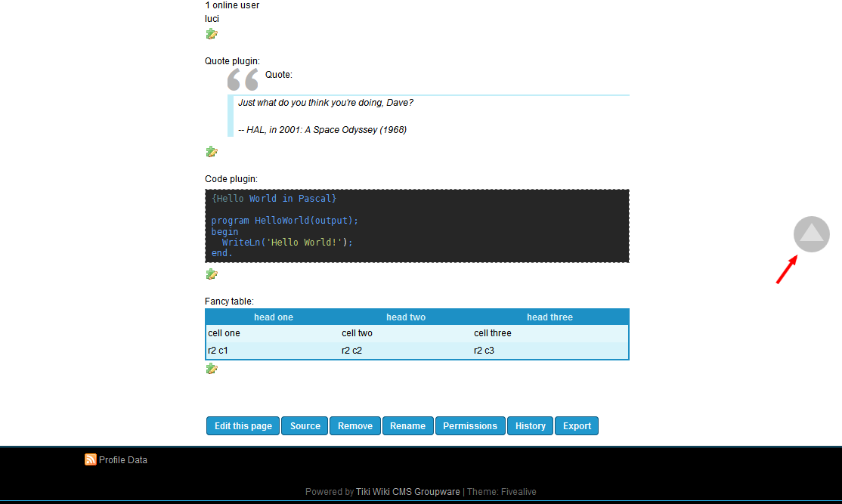842x504 pixels.
Task: Open the page Source view
Action: coord(305,426)
